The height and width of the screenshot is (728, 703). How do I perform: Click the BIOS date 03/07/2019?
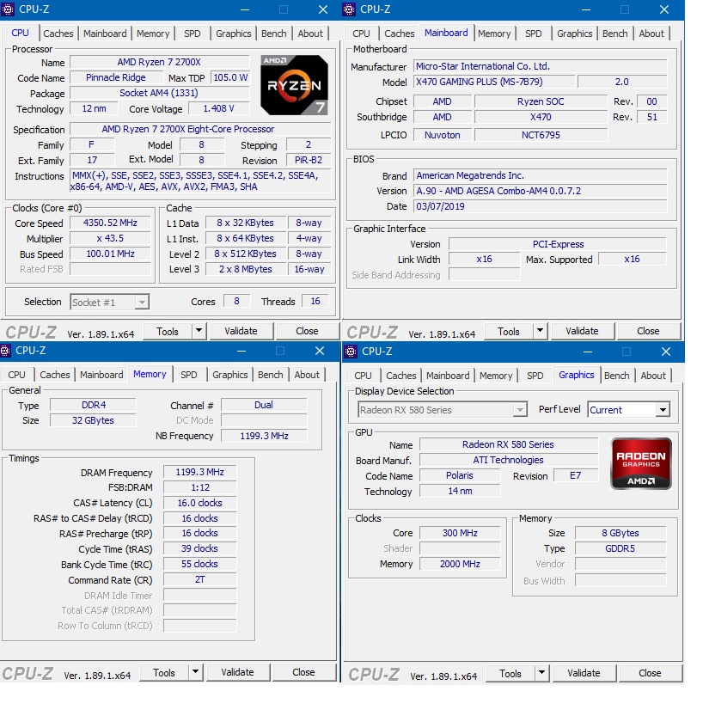(540, 206)
